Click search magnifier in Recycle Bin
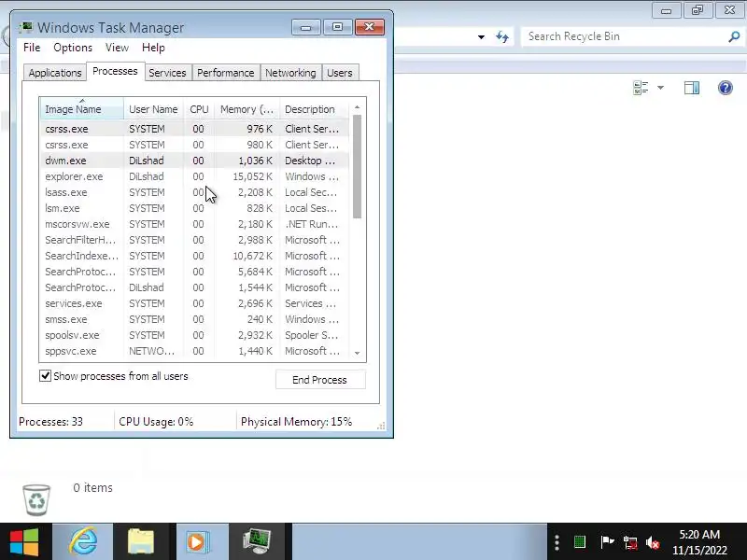The image size is (747, 560). click(x=734, y=36)
